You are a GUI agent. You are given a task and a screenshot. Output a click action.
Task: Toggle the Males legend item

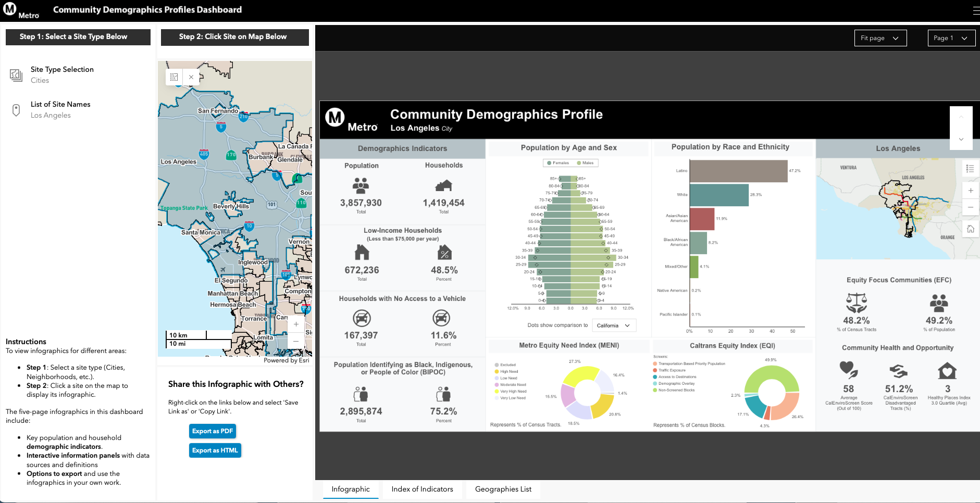click(x=585, y=163)
